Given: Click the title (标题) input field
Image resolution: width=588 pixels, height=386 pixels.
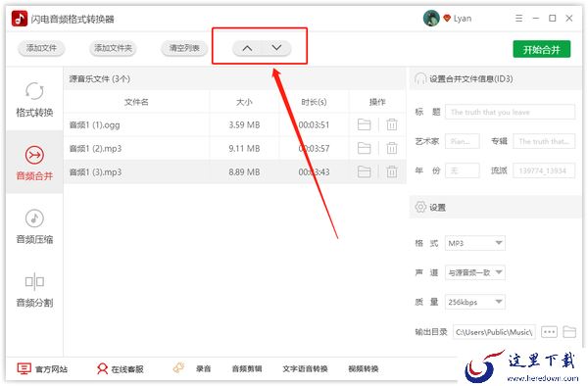Looking at the screenshot, I should click(x=510, y=112).
